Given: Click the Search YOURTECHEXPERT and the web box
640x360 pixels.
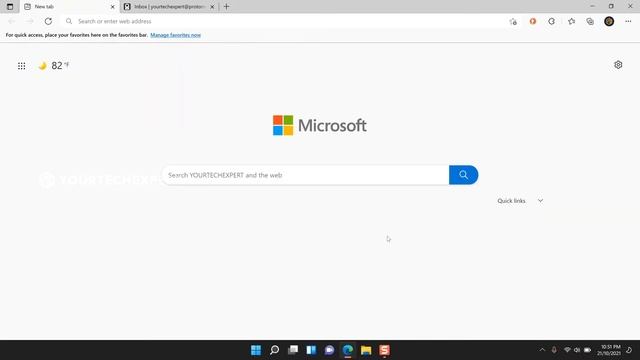Looking at the screenshot, I should click(305, 175).
